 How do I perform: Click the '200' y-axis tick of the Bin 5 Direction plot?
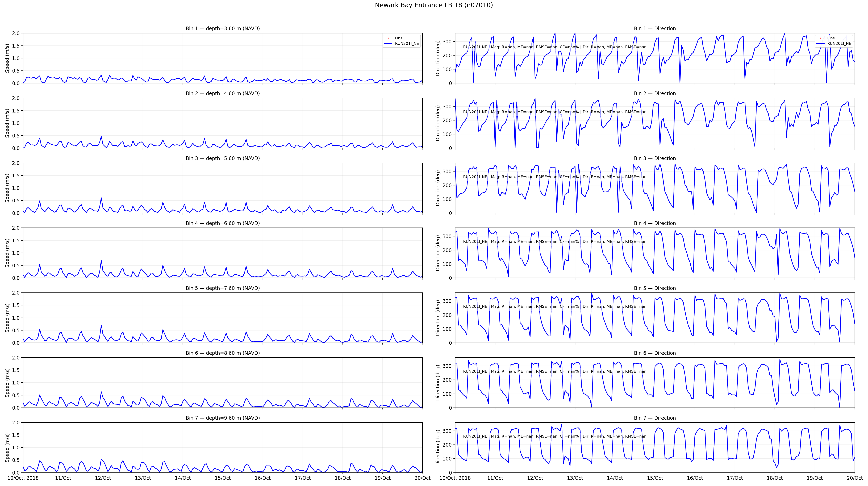(447, 315)
